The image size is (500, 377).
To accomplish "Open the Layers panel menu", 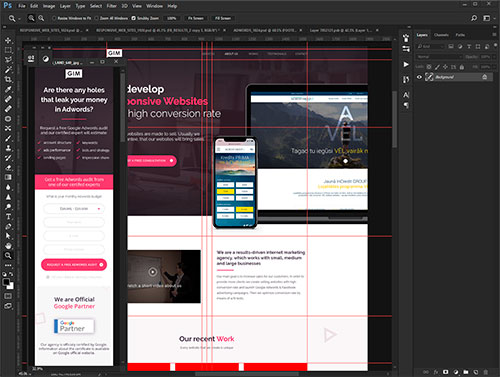I will (x=494, y=35).
